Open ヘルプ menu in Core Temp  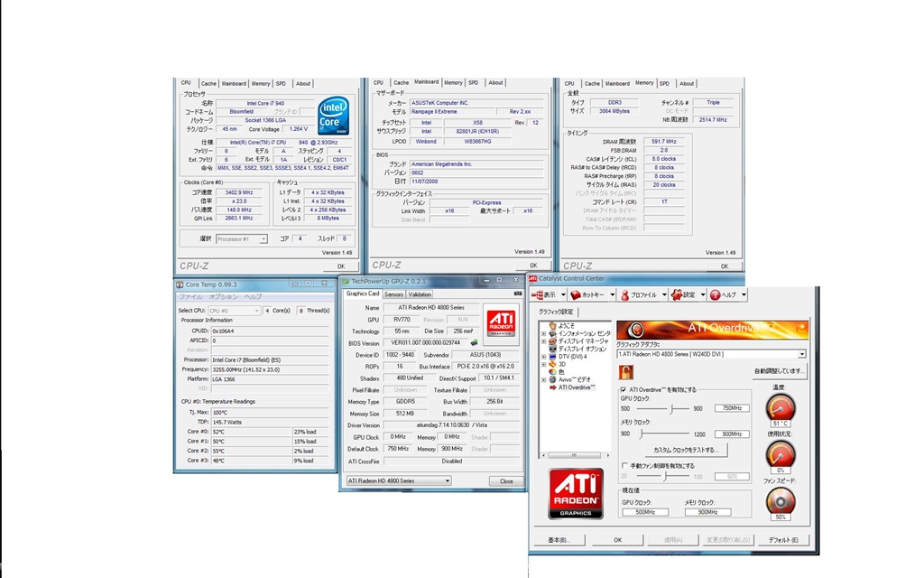click(x=253, y=296)
